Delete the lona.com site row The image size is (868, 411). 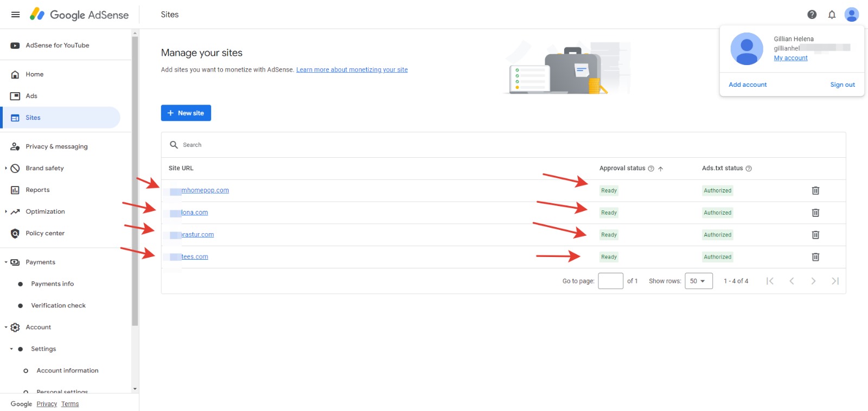(x=815, y=213)
